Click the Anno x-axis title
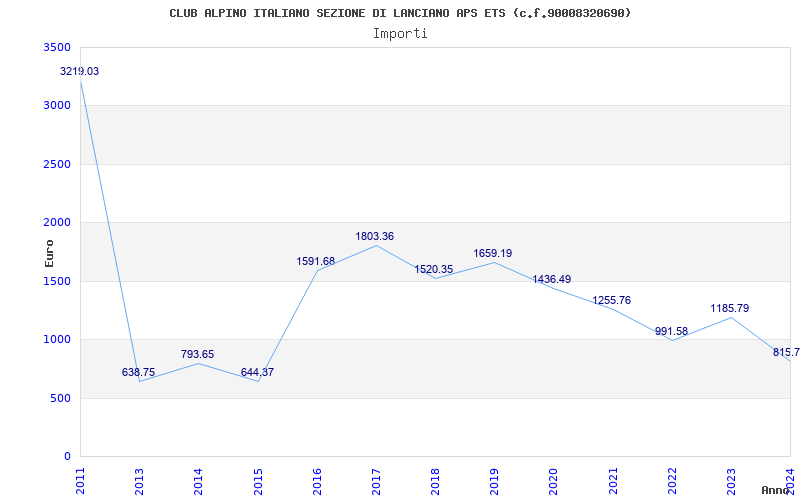 [775, 490]
